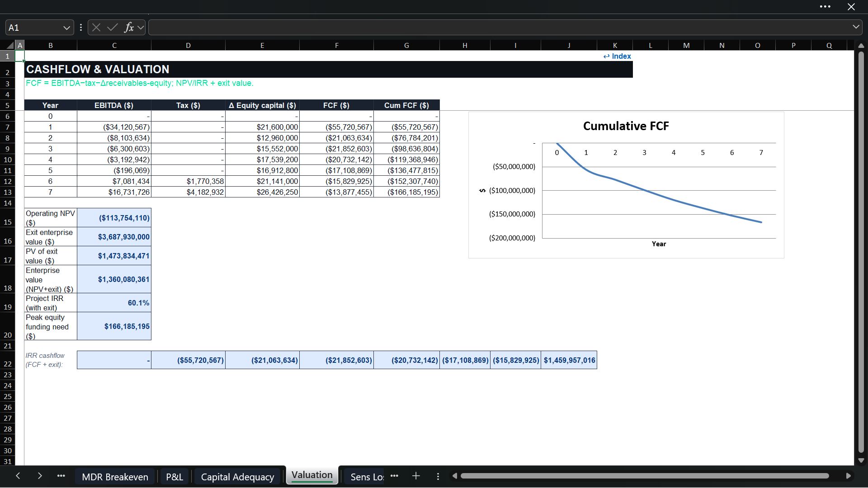Open the top-right three-dot more options
The height and width of the screenshot is (488, 868).
coord(825,7)
